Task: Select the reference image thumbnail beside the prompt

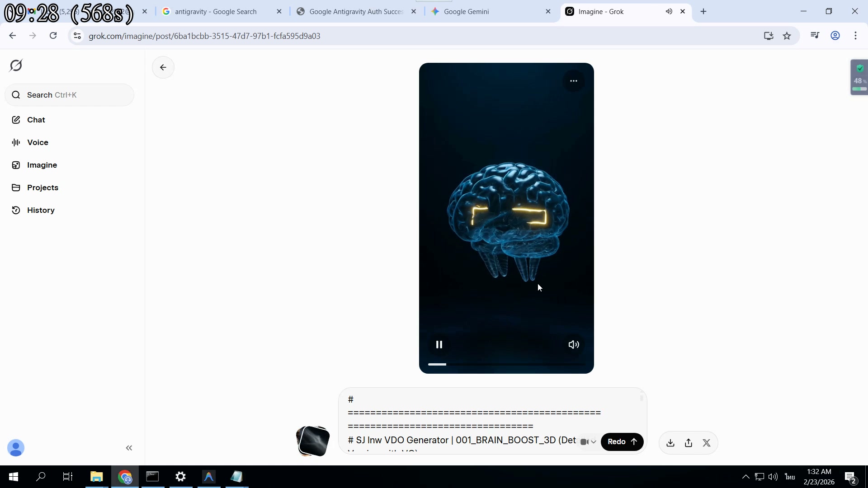Action: pos(312,441)
